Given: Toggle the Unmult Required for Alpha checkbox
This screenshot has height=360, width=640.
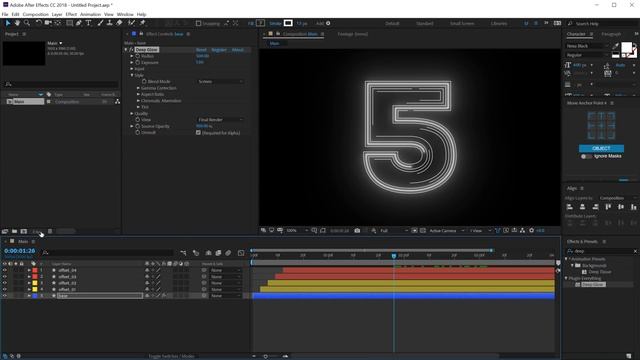Looking at the screenshot, I should [x=198, y=133].
